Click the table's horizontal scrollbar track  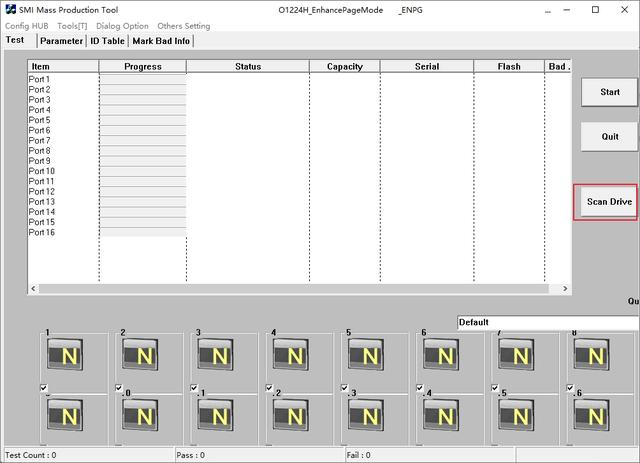pos(293,289)
